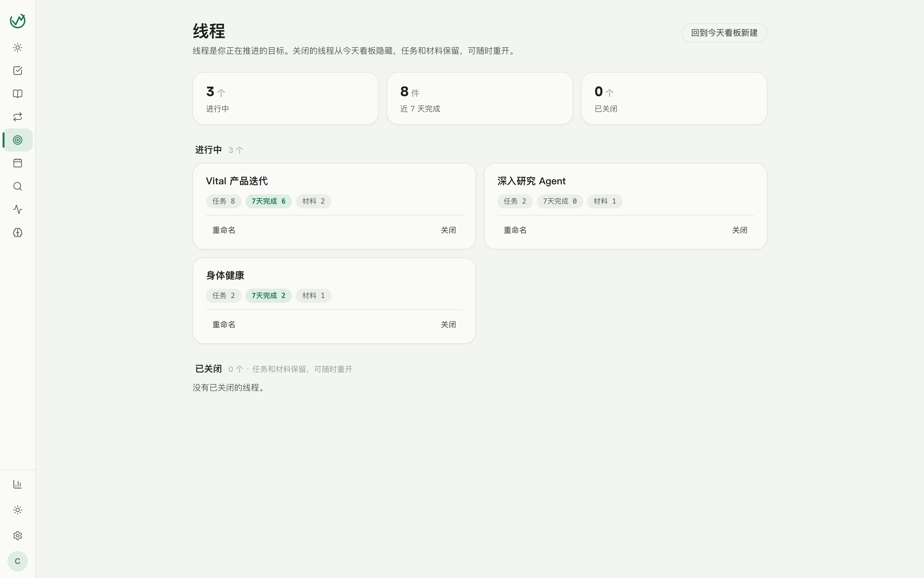Close the 深入研究 Agent thread
This screenshot has width=924, height=578.
click(x=740, y=230)
